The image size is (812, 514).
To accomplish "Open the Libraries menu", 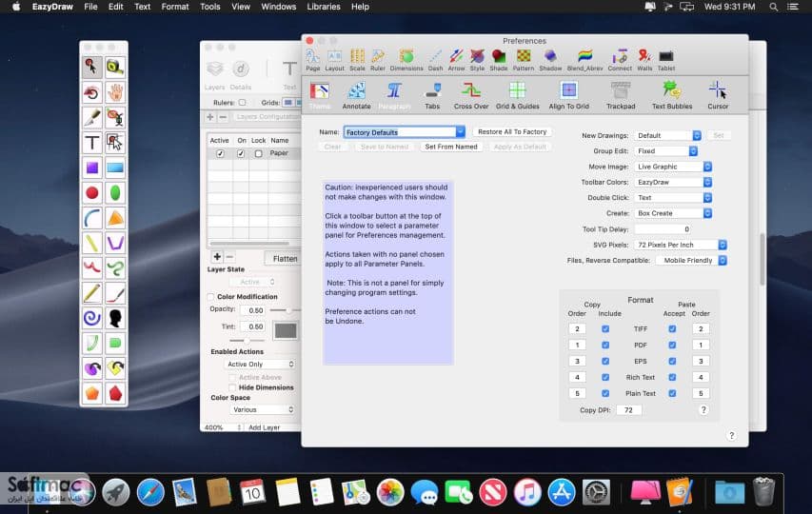I will 324,7.
